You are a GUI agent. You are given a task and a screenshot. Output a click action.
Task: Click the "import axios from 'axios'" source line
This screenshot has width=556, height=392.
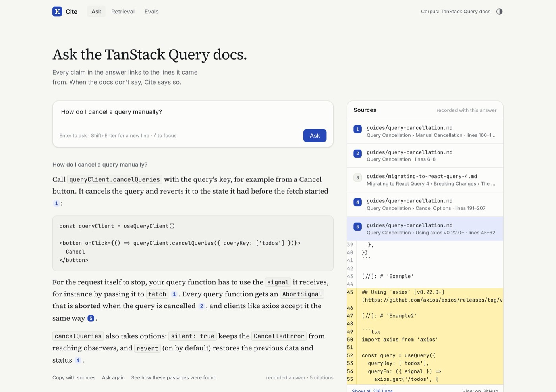click(x=400, y=340)
